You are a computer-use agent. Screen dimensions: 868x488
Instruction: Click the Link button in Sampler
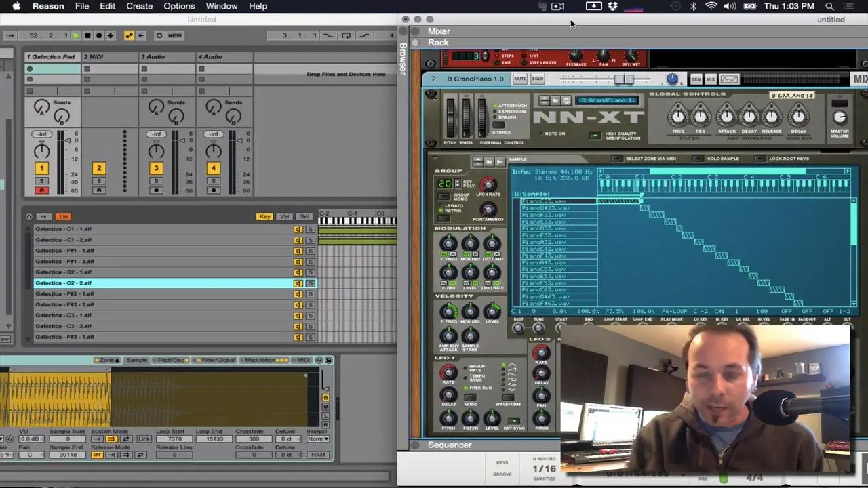pos(144,439)
